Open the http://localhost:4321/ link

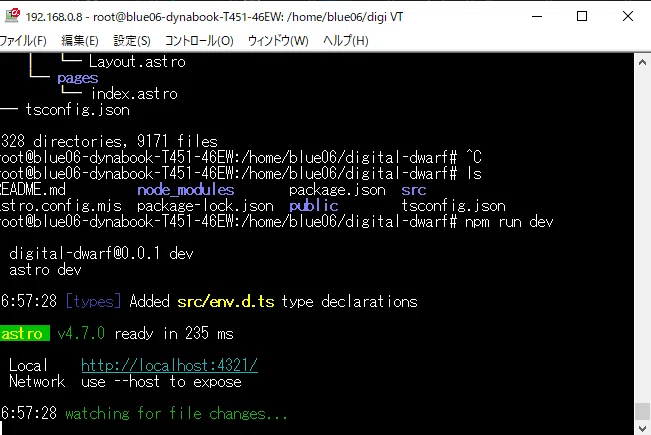pyautogui.click(x=169, y=365)
